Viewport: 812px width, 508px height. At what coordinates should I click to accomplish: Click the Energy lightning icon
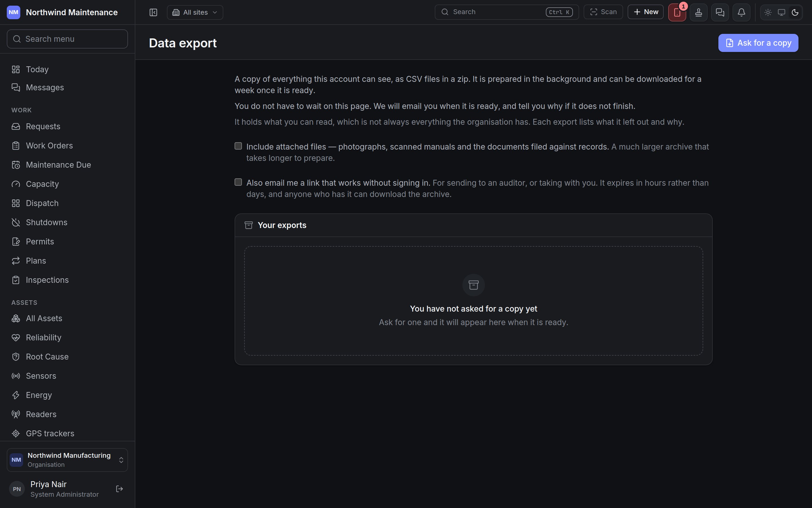[x=16, y=395]
